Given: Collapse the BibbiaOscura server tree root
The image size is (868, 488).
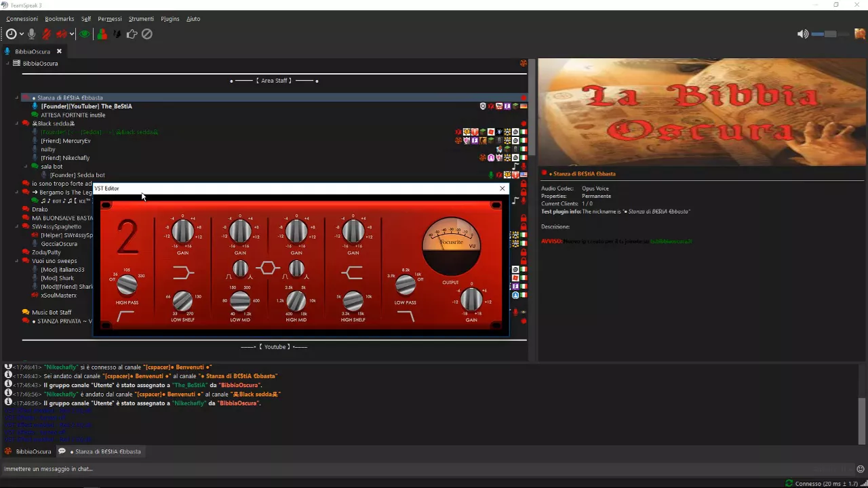Looking at the screenshot, I should click(8, 63).
